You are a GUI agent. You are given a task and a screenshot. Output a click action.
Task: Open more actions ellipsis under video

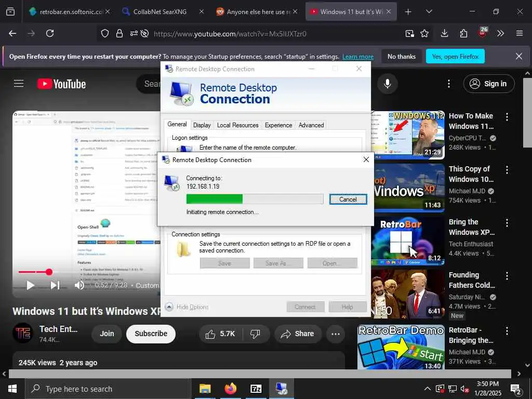pyautogui.click(x=335, y=334)
